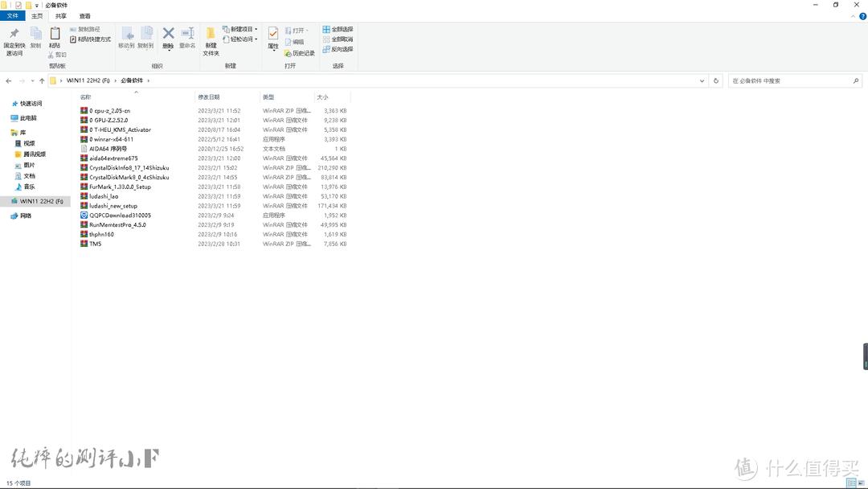
Task: Click the red X 删除 delete icon
Action: tap(168, 33)
